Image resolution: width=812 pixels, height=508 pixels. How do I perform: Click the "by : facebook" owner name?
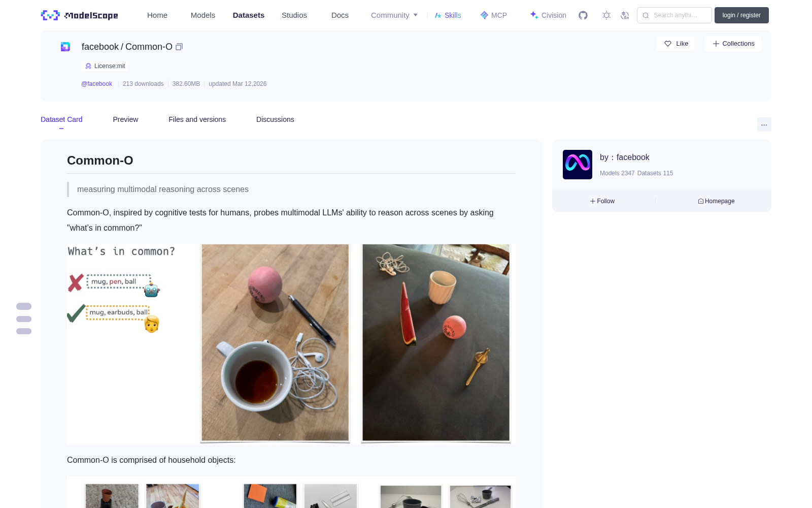coord(625,157)
